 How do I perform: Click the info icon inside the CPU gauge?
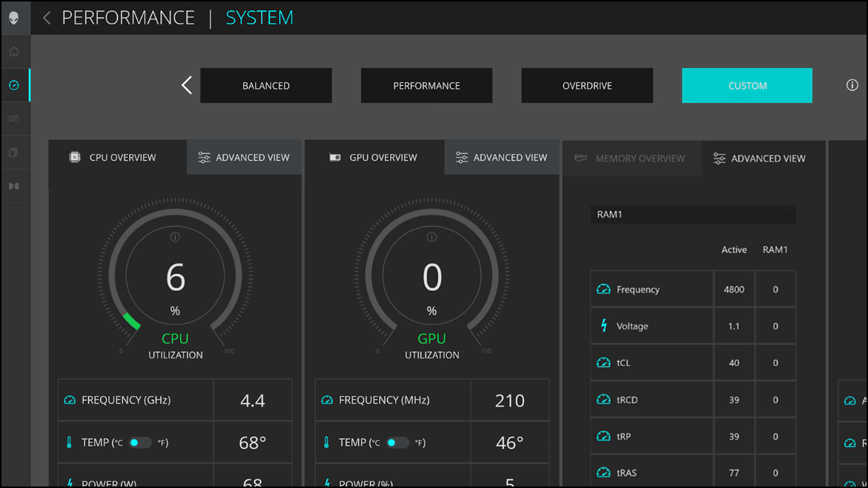(x=175, y=237)
